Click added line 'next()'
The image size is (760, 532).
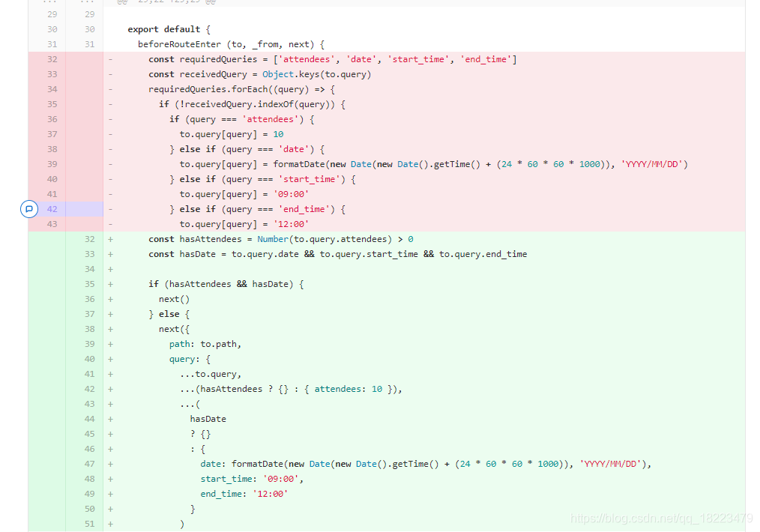(174, 299)
